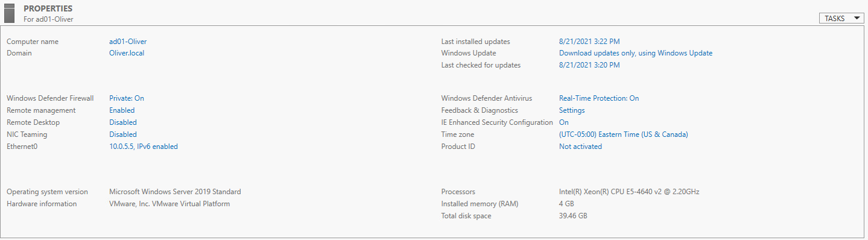Screen dimensions: 868x240
Task: Open Download updates only Windows Update link
Action: pyautogui.click(x=636, y=53)
